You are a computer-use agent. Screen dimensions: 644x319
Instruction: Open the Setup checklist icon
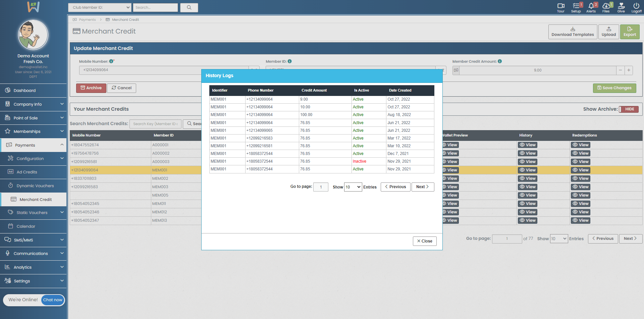576,6
